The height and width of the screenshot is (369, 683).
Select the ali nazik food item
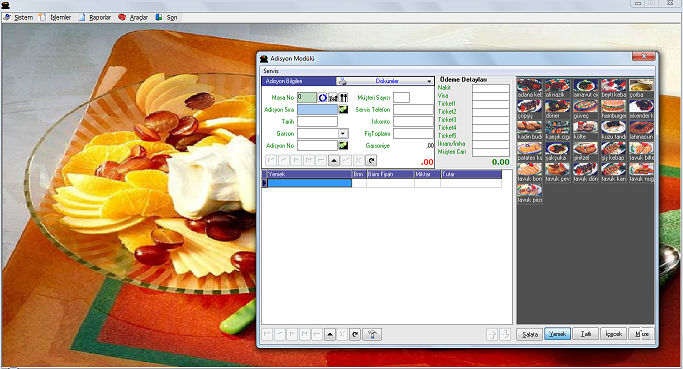pyautogui.click(x=558, y=88)
